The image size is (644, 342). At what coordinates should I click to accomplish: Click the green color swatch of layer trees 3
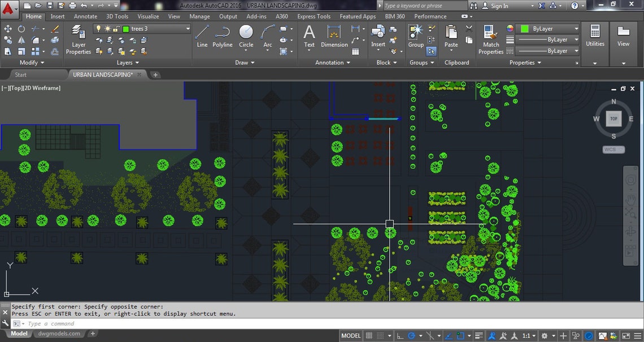click(x=125, y=29)
